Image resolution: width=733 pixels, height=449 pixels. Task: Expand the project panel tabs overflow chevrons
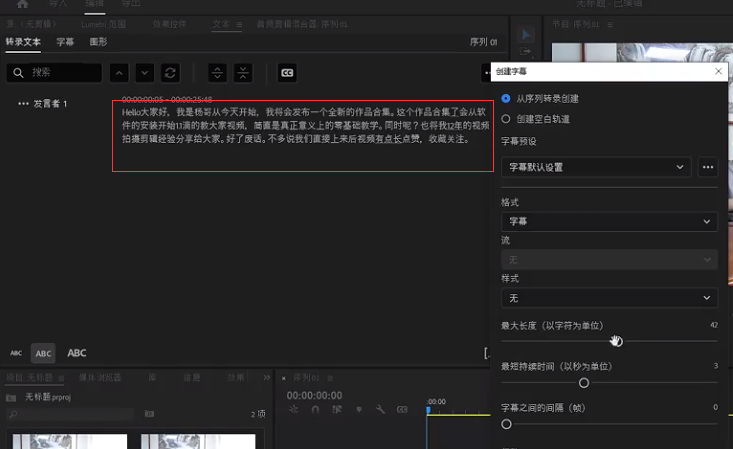click(266, 377)
